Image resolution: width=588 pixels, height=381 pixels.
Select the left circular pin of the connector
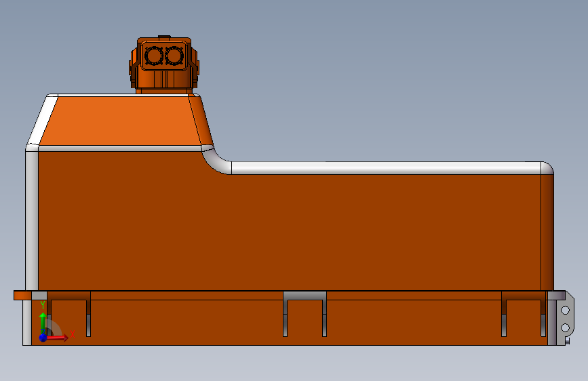154,56
